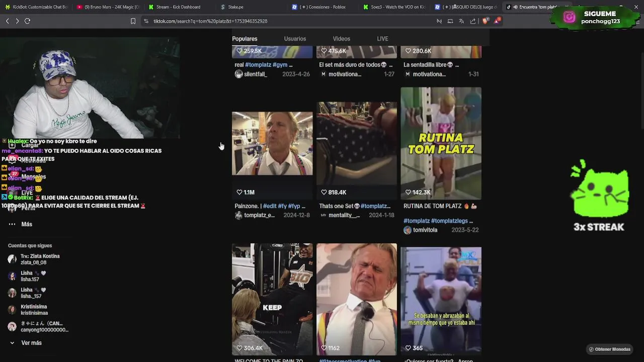Reload the TikTok page

pyautogui.click(x=27, y=21)
